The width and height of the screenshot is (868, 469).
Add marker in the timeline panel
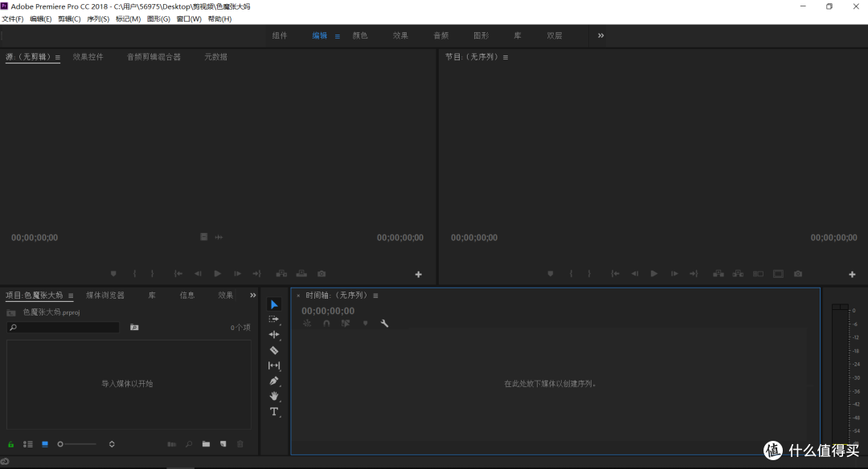(366, 324)
